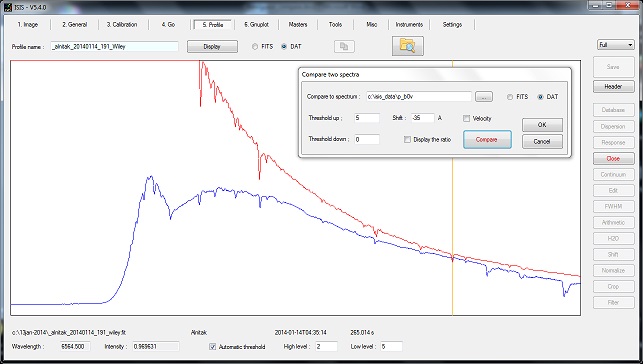Open the 3. Calibration tab
The image size is (643, 364).
[x=122, y=25]
